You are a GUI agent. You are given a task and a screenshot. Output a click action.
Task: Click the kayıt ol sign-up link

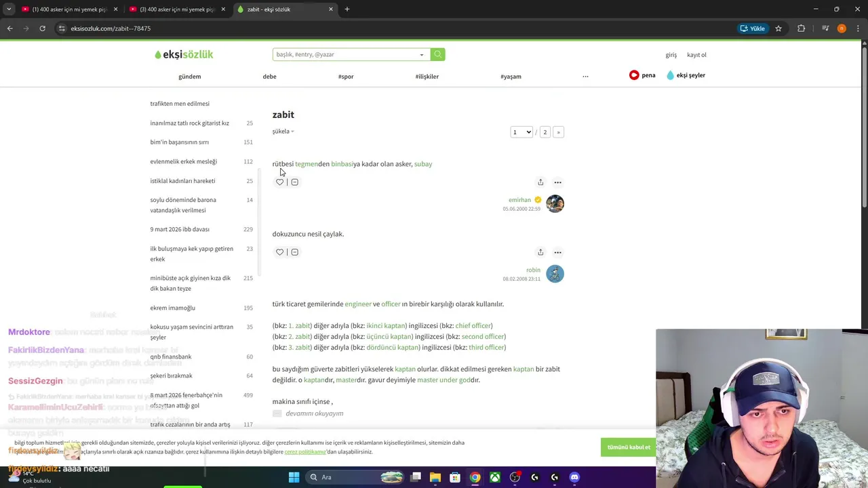click(x=696, y=55)
